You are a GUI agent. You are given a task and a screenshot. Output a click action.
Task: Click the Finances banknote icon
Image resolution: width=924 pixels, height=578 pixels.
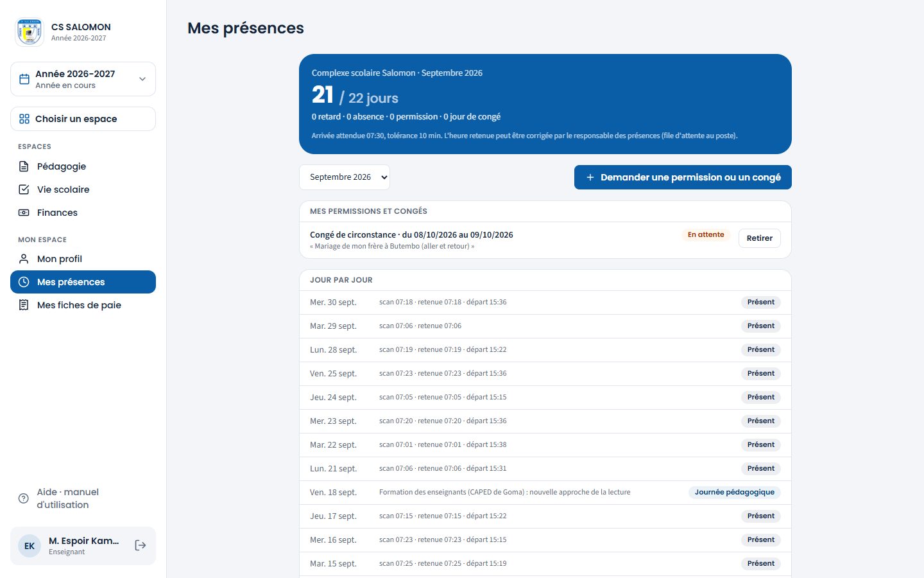pyautogui.click(x=24, y=213)
